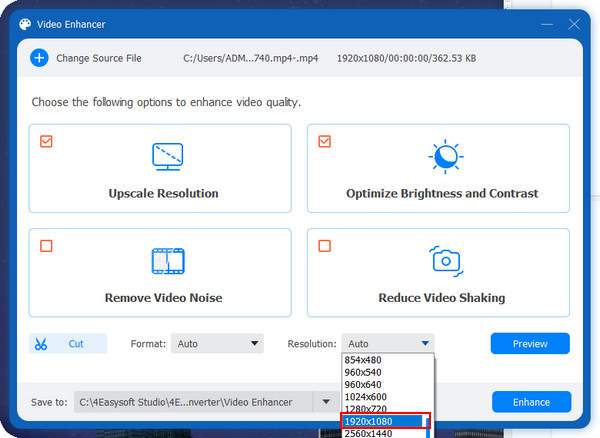Enable the Reduce Video Shaking checkbox

click(x=324, y=246)
